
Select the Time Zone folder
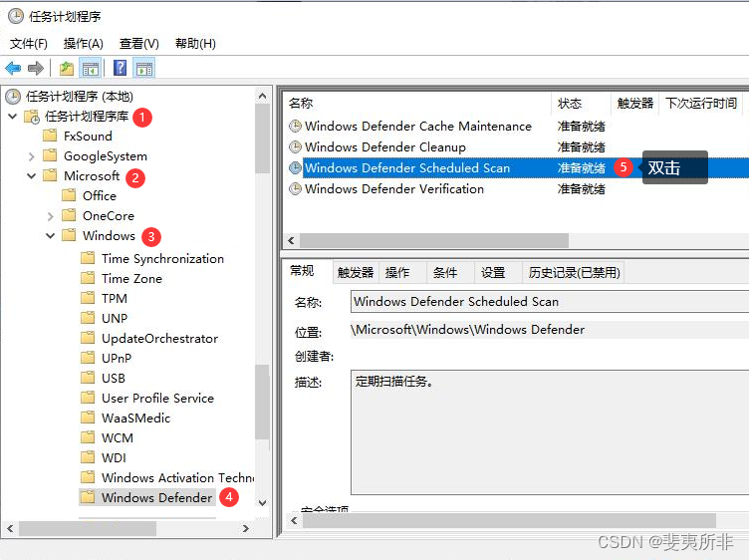131,279
